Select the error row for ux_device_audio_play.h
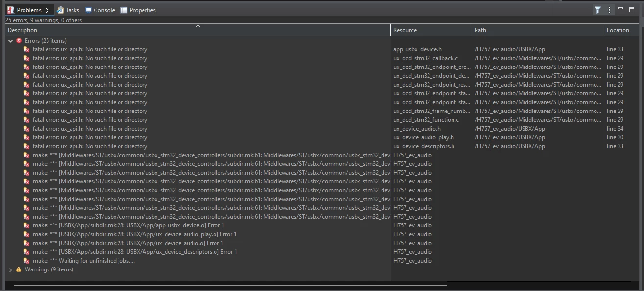The image size is (644, 291). [322, 137]
